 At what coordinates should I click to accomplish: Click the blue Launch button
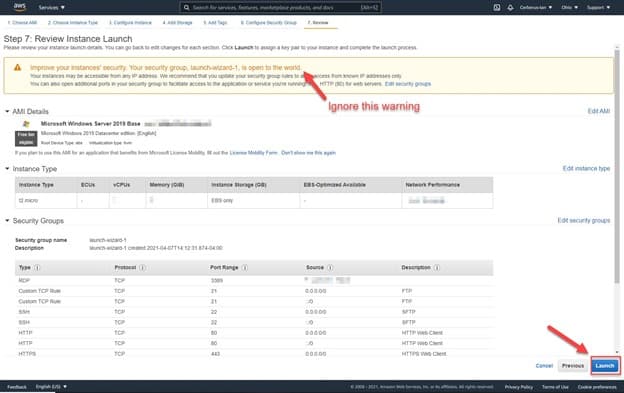point(605,366)
